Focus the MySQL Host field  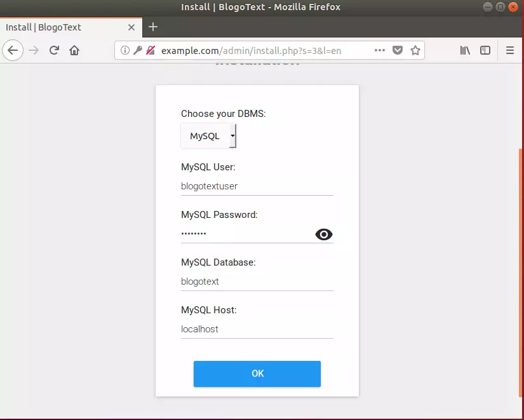click(x=257, y=329)
